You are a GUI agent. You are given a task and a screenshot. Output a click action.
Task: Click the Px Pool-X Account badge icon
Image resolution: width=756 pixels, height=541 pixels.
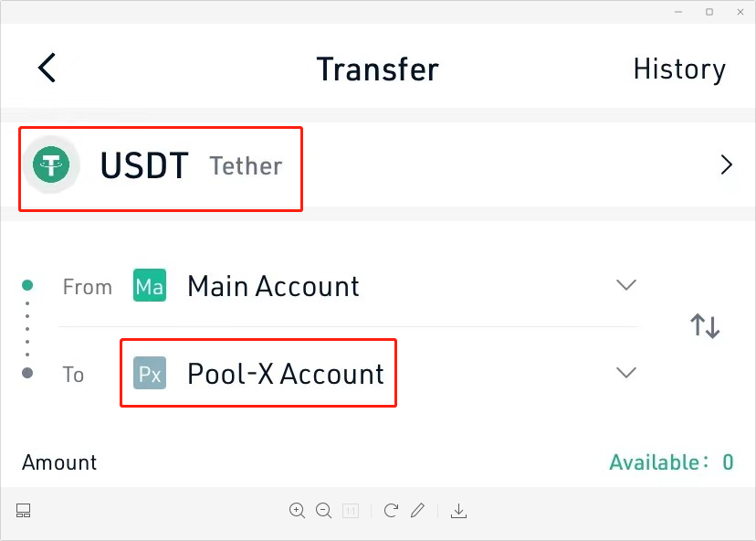pos(150,373)
